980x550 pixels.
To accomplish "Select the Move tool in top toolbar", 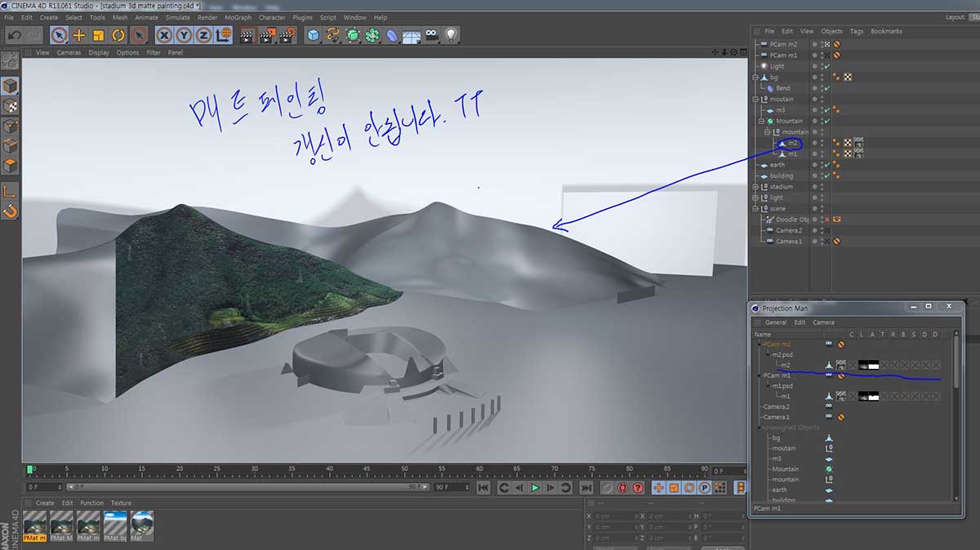I will (79, 35).
